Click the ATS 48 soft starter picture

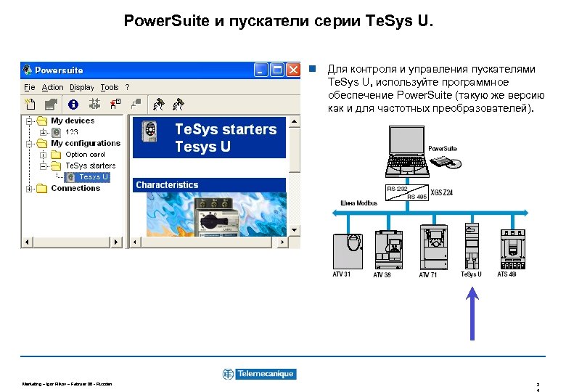point(512,250)
